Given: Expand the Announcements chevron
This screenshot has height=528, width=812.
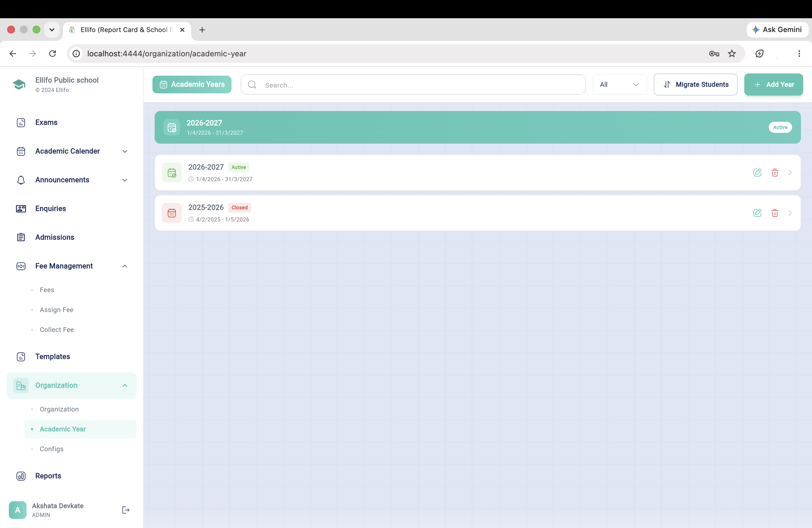Looking at the screenshot, I should 125,180.
